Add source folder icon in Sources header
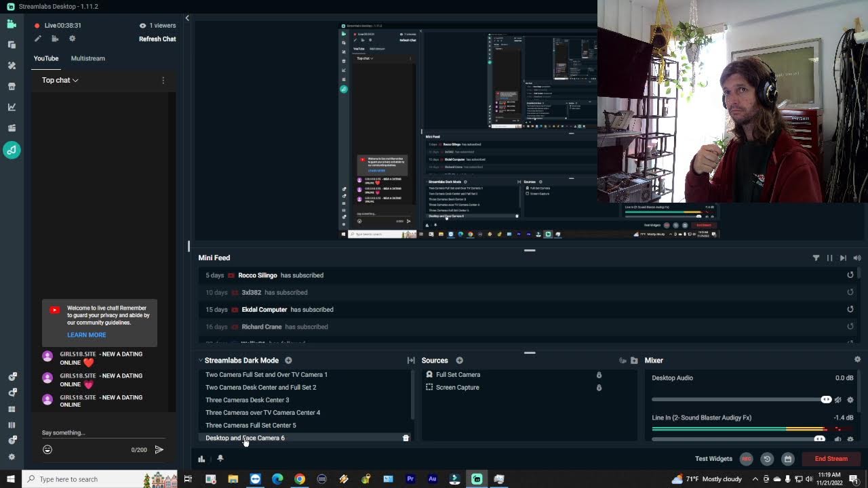 pyautogui.click(x=634, y=361)
